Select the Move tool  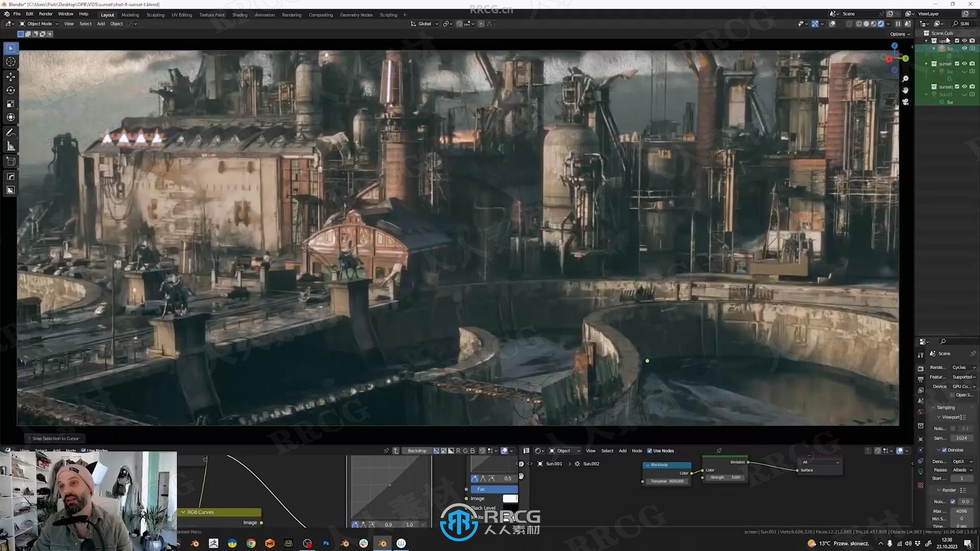(10, 77)
